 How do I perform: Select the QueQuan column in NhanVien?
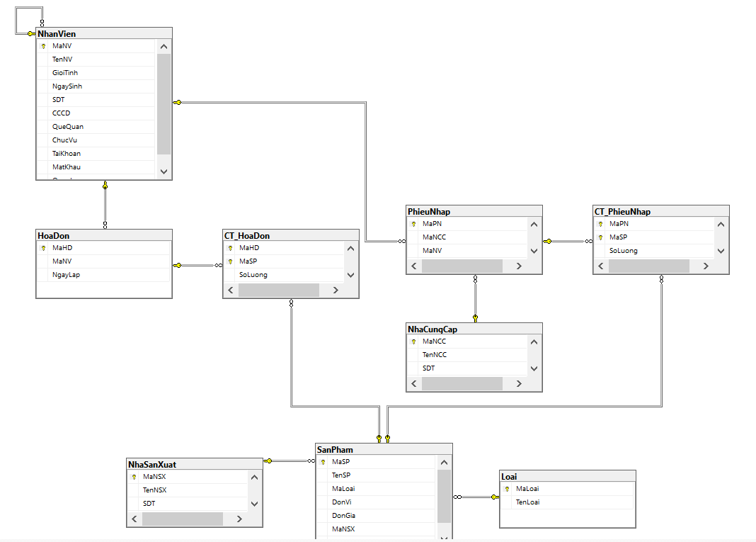point(96,127)
